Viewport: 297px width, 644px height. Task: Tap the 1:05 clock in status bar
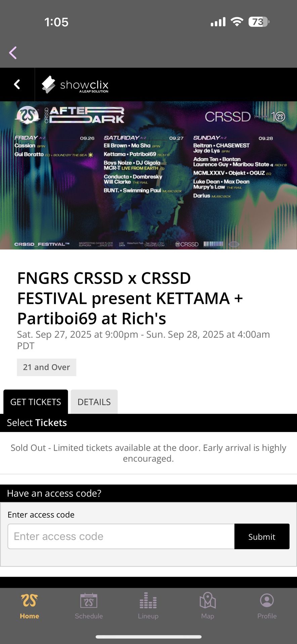point(56,22)
